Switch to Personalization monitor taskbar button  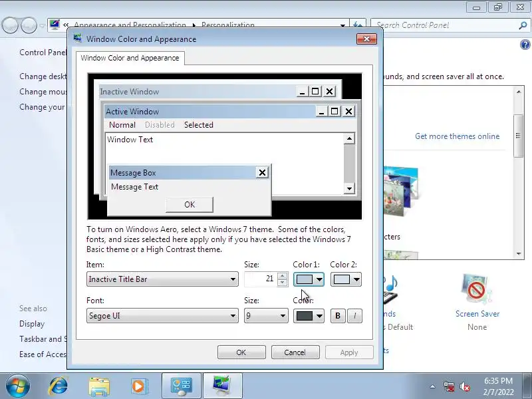[222, 386]
